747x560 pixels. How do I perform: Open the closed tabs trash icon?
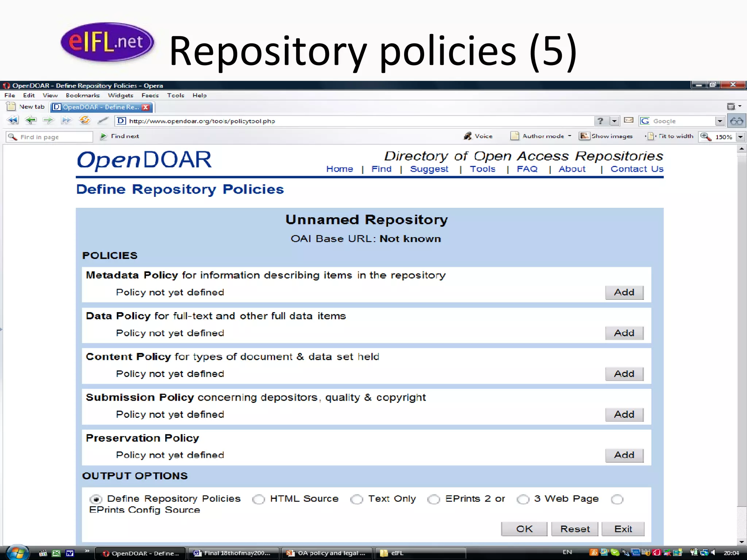(x=731, y=106)
